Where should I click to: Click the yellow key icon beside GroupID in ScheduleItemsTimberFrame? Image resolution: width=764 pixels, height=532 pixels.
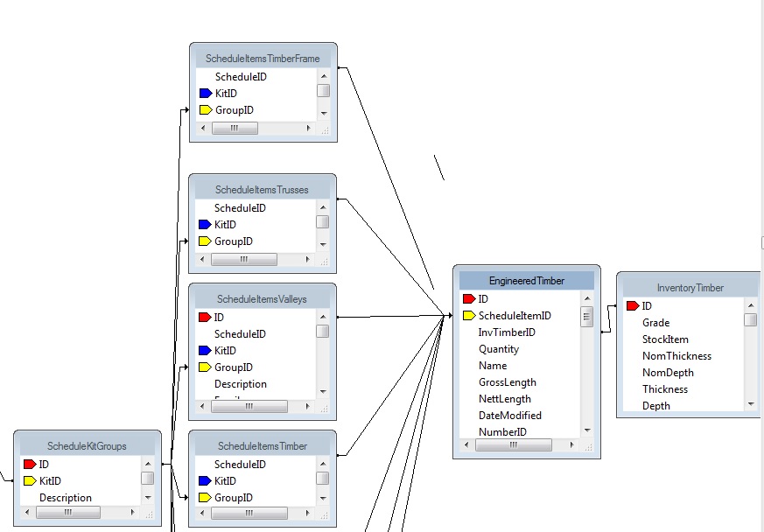pyautogui.click(x=205, y=110)
